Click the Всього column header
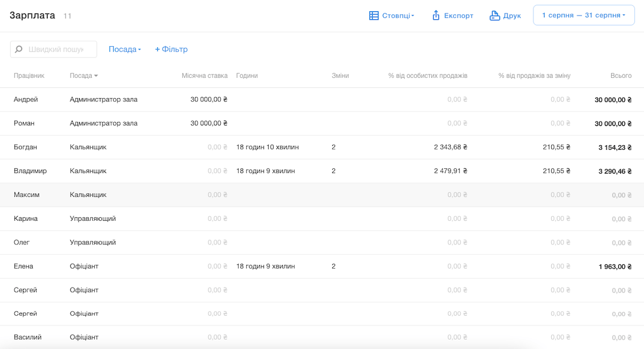This screenshot has height=349, width=644. pos(620,76)
